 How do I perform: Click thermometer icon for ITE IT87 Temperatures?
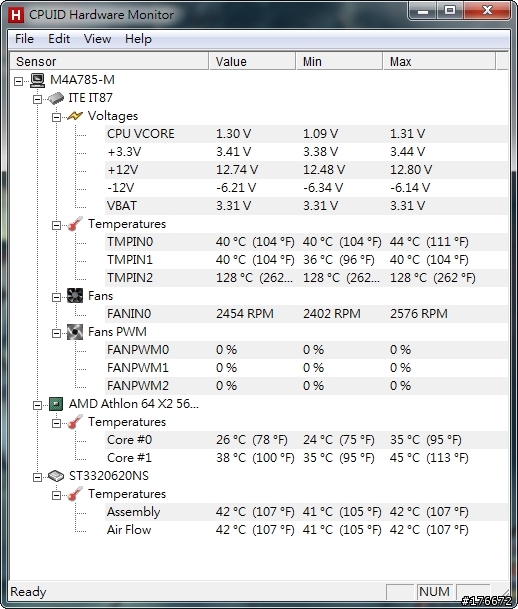point(75,224)
